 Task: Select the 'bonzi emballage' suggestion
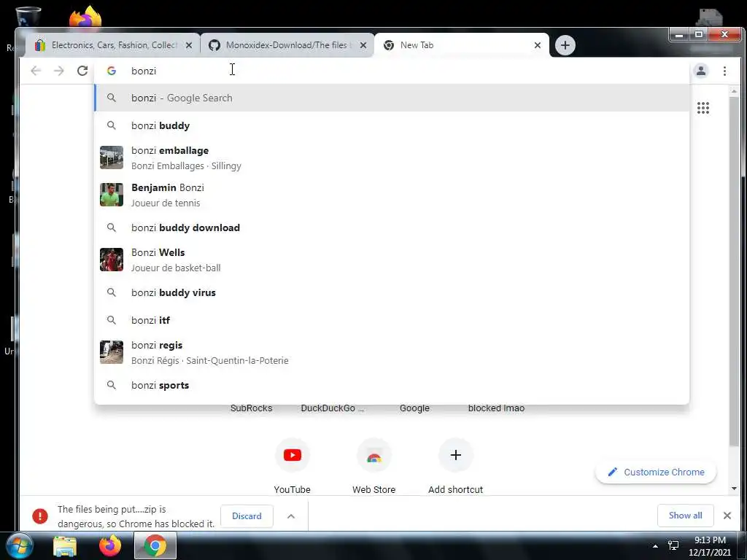coord(392,157)
